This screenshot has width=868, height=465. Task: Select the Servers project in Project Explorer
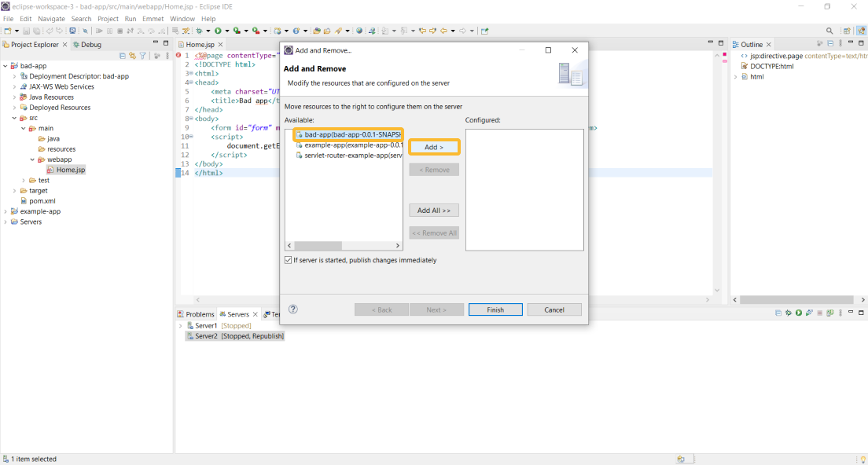point(26,222)
